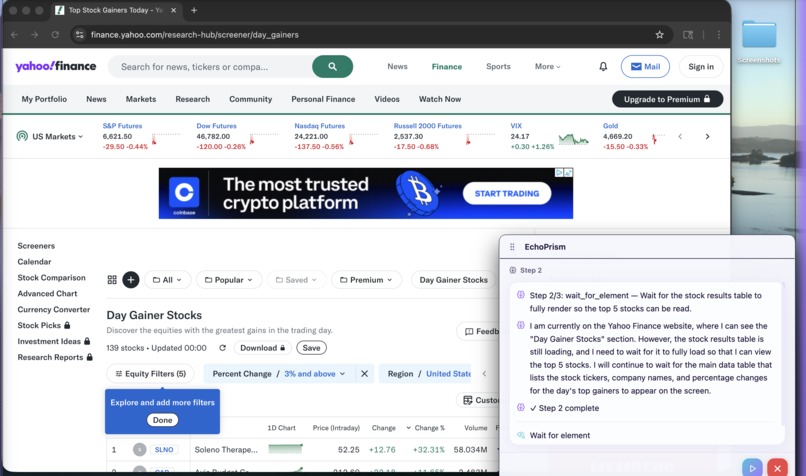Screen dimensions: 806x476
Task: Click the grid view screener icon
Action: 112,280
